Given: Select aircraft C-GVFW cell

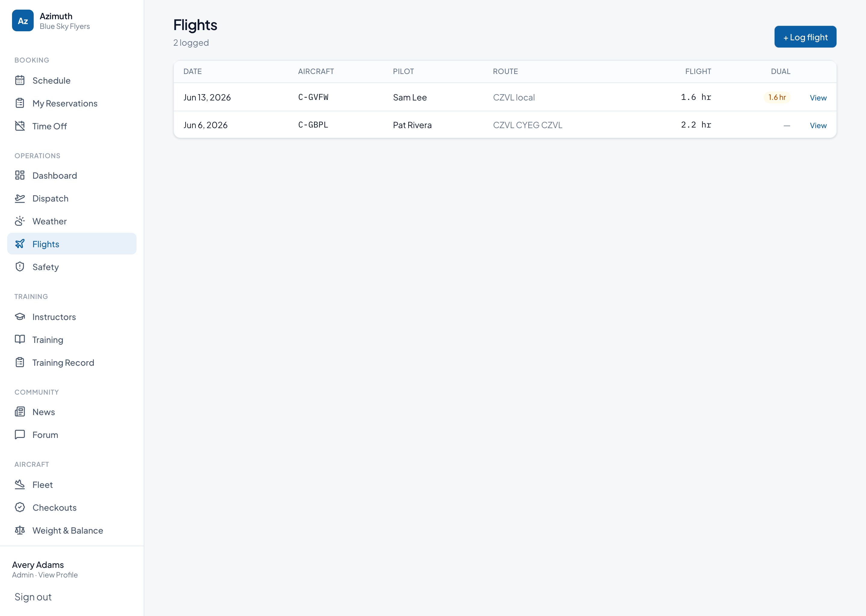Looking at the screenshot, I should pyautogui.click(x=313, y=97).
